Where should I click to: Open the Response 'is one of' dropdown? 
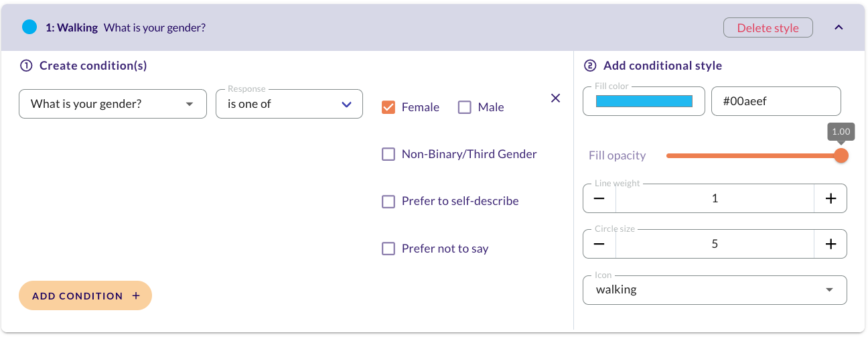point(289,104)
